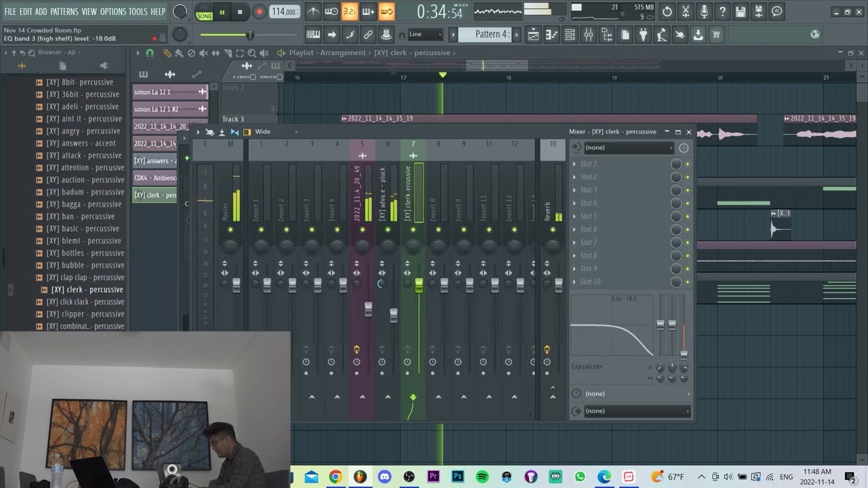Select the CDK4 - Ambience channel button
This screenshot has width=868, height=488.
click(x=155, y=178)
